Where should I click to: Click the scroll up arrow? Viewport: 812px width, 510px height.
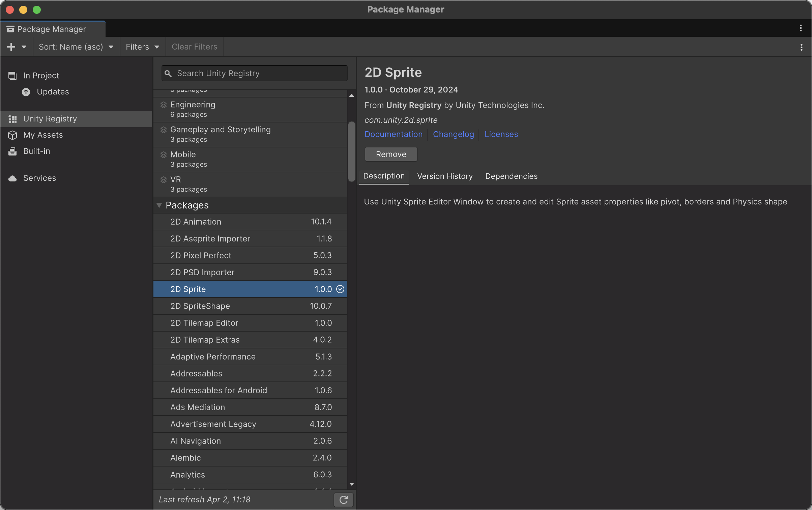pos(352,95)
